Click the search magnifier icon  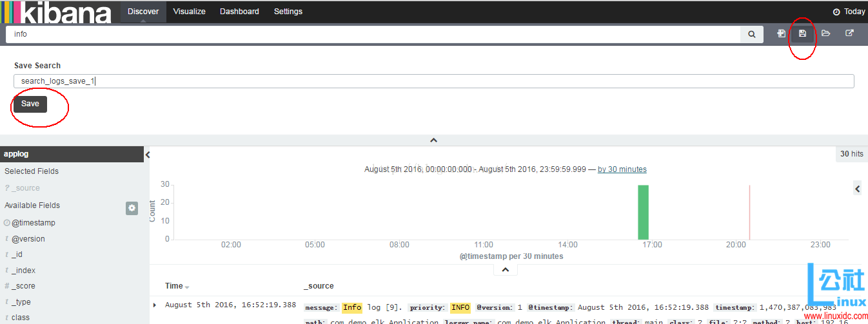coord(751,34)
